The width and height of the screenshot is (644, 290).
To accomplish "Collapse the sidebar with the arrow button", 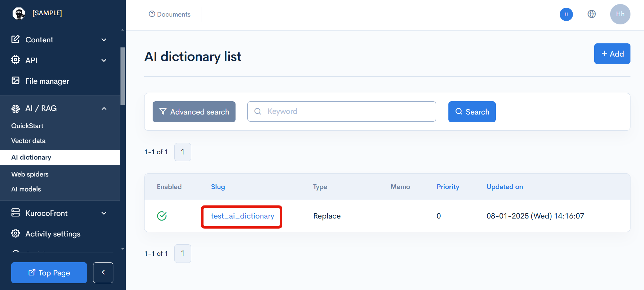I will pos(103,272).
